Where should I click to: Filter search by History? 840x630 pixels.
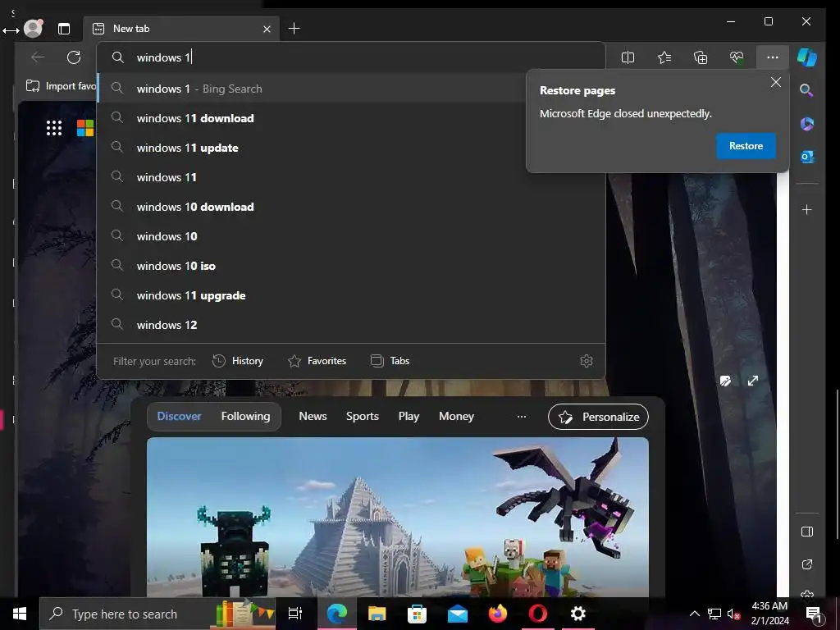point(237,361)
